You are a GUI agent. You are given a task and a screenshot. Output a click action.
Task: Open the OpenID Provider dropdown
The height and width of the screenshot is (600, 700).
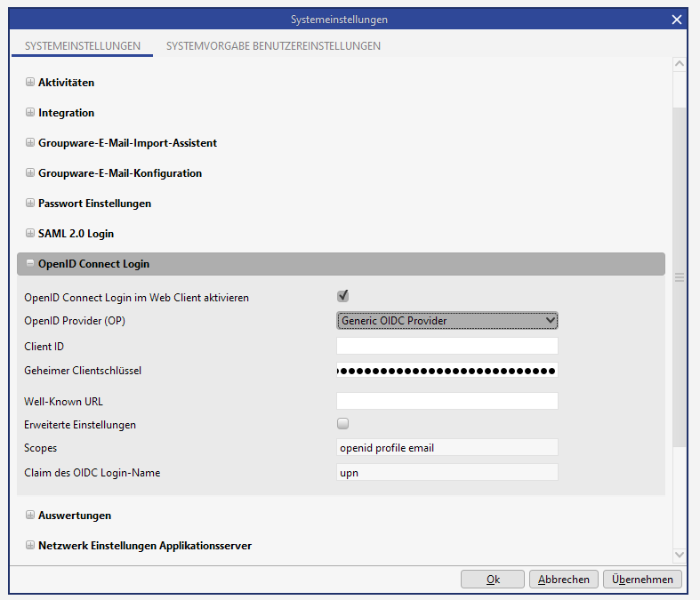click(x=447, y=320)
